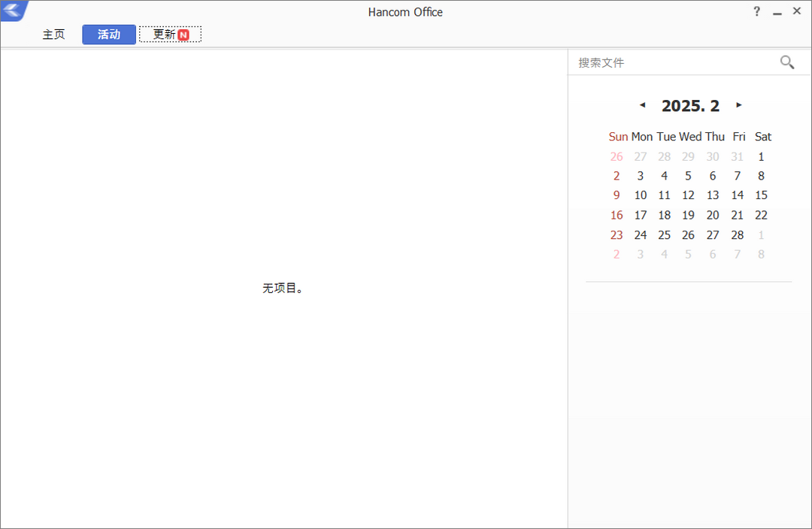Click date 28 in the calendar
Screen dimensions: 812x529
[x=737, y=234]
